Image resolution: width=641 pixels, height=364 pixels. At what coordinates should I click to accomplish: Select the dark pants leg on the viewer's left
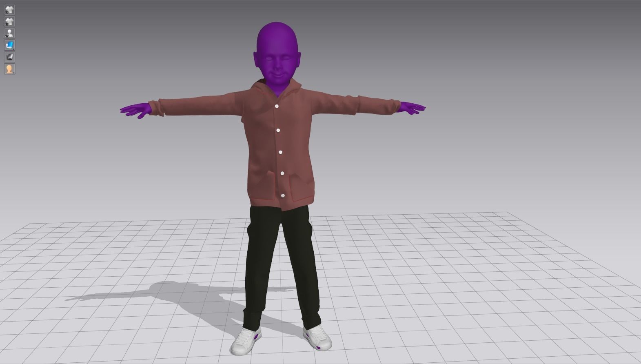[259, 265]
